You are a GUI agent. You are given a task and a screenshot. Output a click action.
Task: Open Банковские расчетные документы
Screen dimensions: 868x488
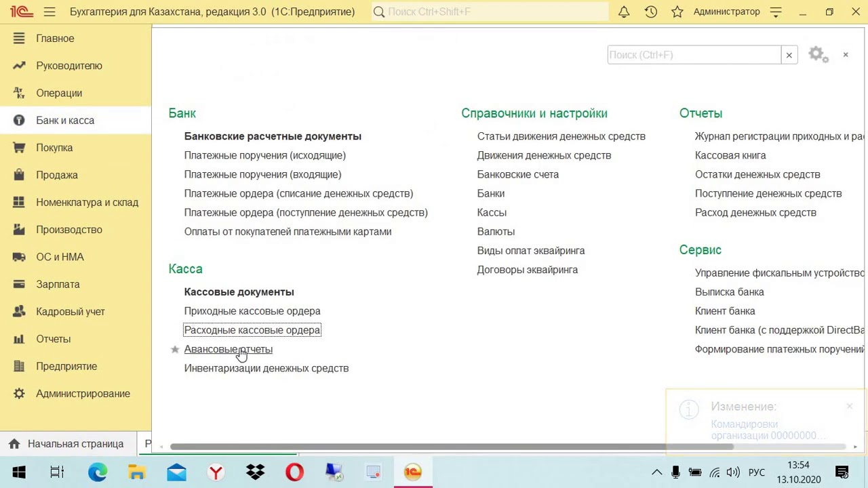273,136
